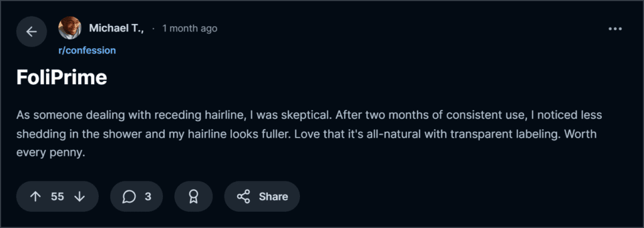The image size is (644, 228).
Task: Upvote the FoliPrime post
Action: click(x=36, y=197)
